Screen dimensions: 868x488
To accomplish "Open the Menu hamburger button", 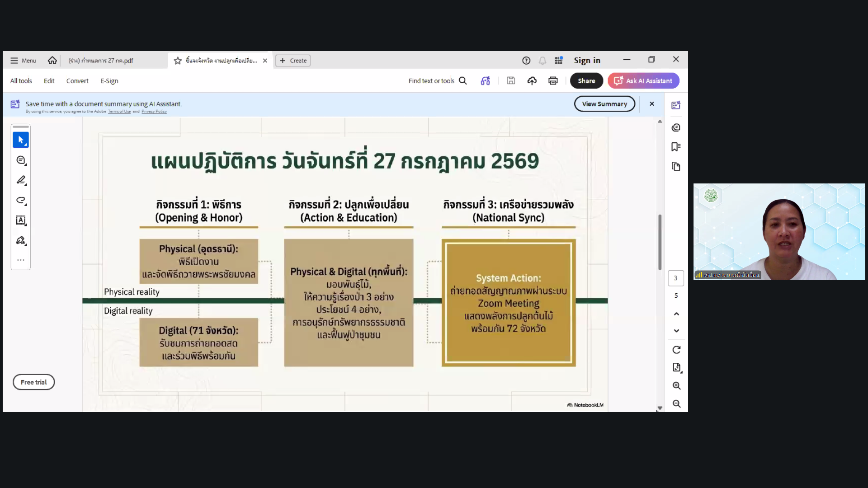I will click(23, 61).
